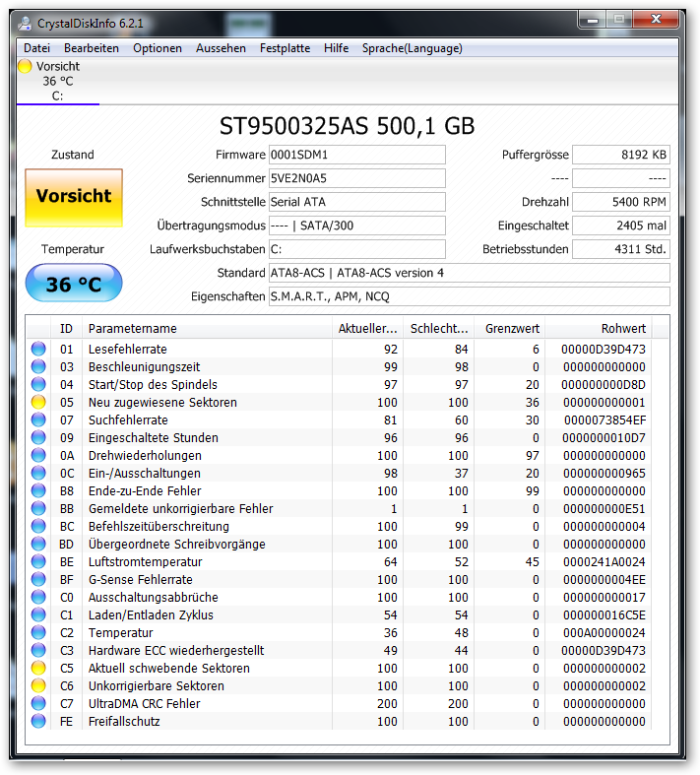Click the Grenzwert column header
700x775 pixels.
[510, 329]
